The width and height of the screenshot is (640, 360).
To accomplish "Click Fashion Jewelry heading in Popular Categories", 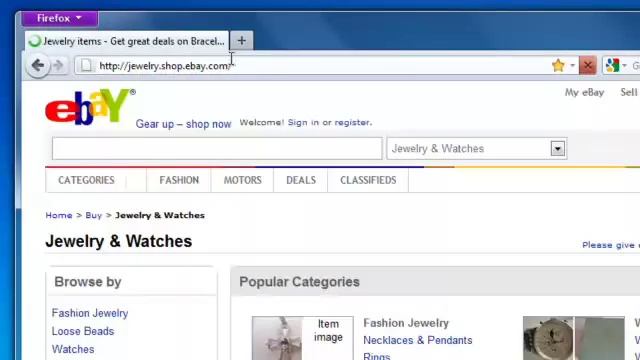I will click(406, 323).
